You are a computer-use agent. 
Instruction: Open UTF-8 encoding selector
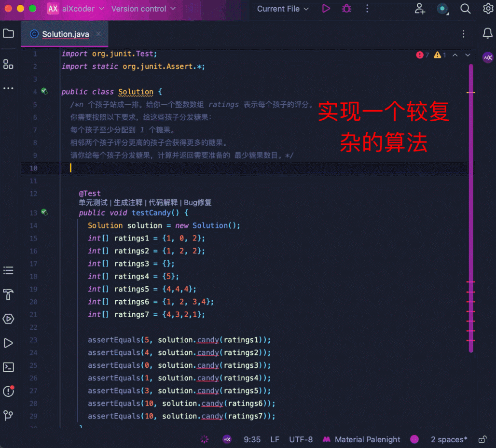point(301,439)
